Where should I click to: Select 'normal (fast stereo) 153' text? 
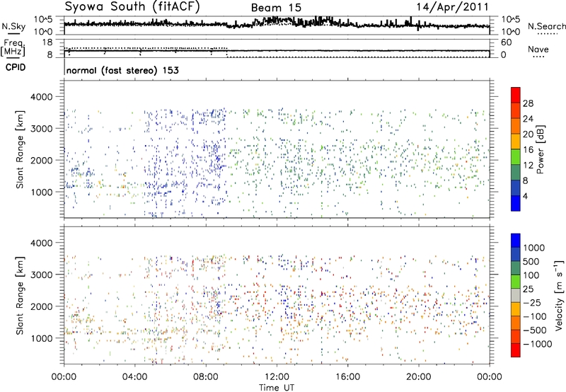(x=122, y=70)
